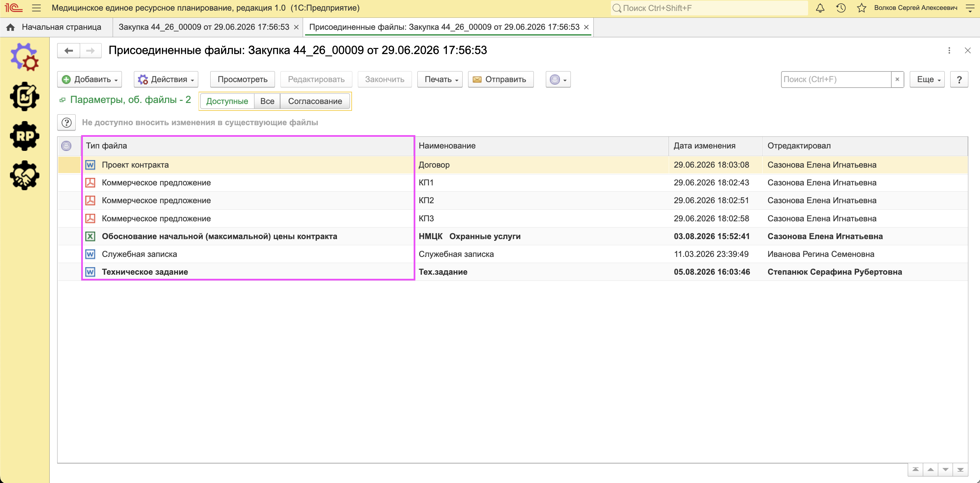Go forward with the right arrow
This screenshot has height=483, width=980.
pyautogui.click(x=90, y=51)
